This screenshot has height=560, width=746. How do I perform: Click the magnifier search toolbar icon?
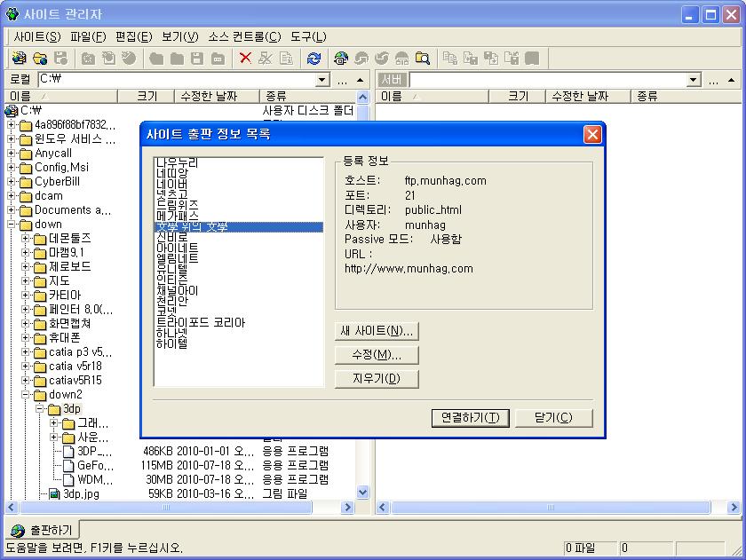(423, 59)
